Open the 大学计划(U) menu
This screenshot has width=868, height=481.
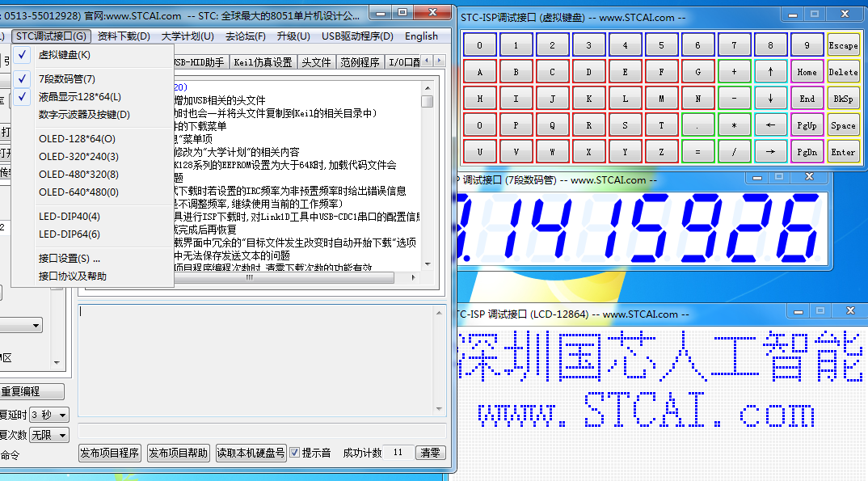coord(188,36)
